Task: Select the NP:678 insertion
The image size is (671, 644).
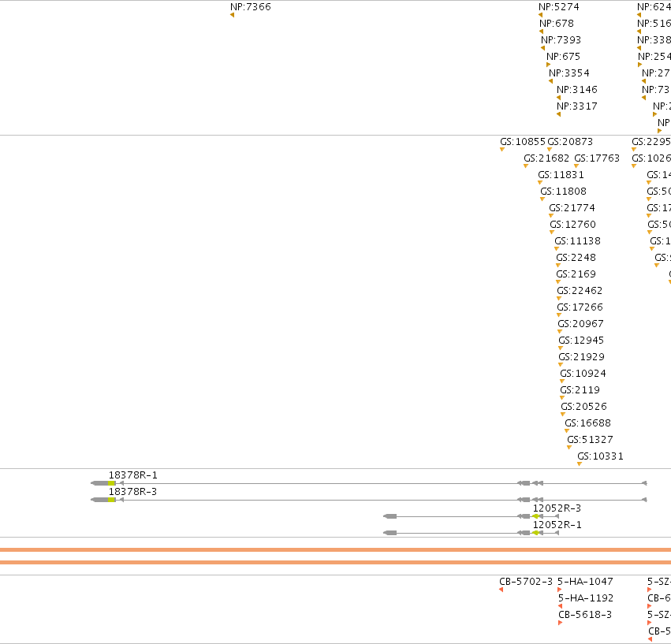Action: (542, 32)
